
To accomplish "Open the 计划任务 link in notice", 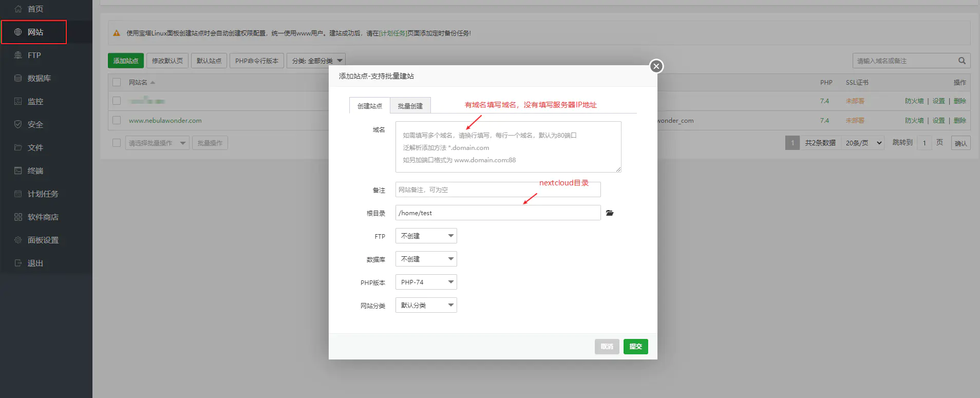I will click(393, 33).
